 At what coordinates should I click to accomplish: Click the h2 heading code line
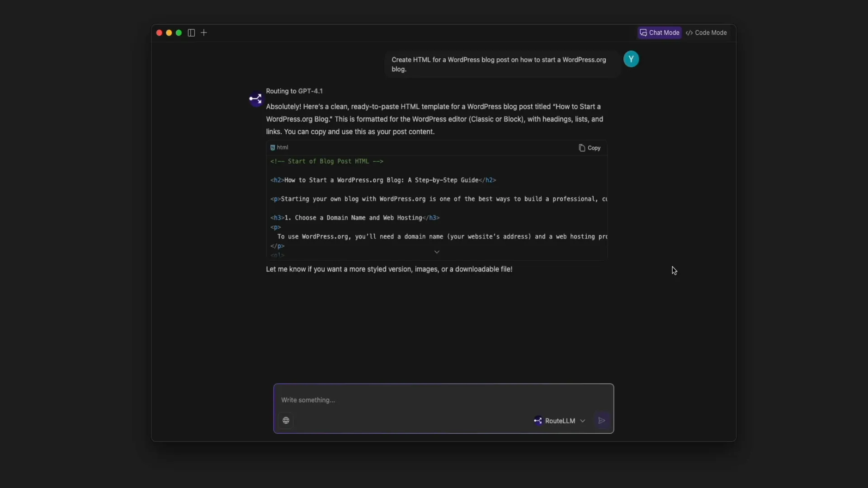(x=383, y=180)
